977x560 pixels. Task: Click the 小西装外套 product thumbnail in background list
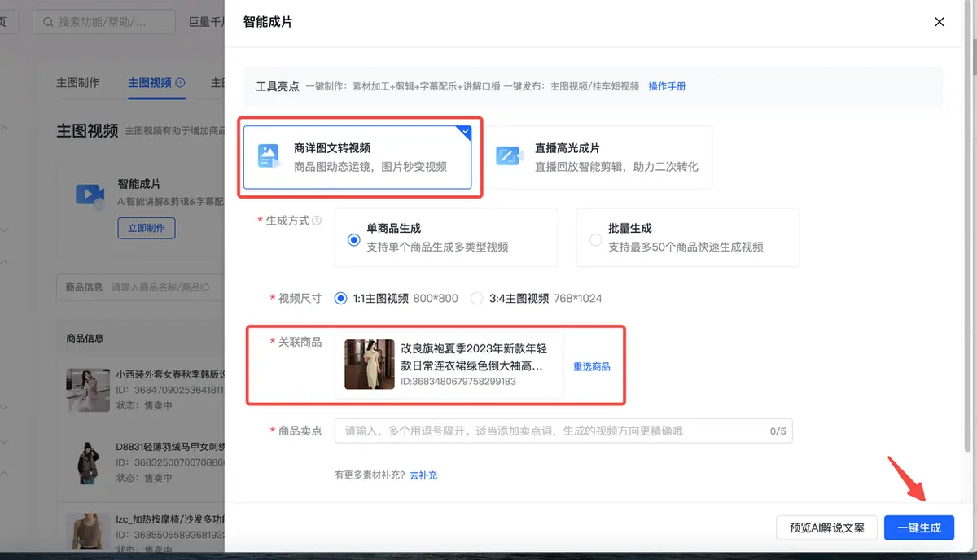86,391
